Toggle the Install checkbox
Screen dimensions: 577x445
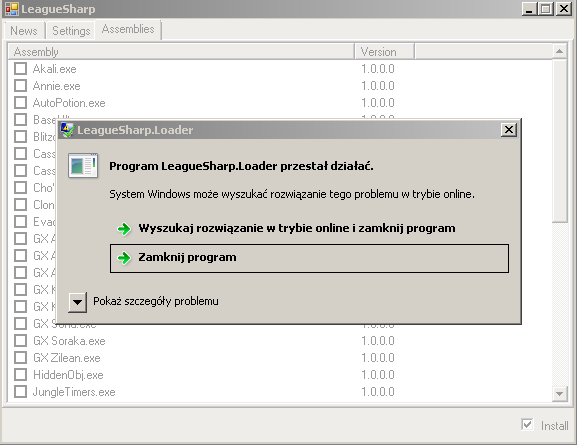tap(527, 425)
